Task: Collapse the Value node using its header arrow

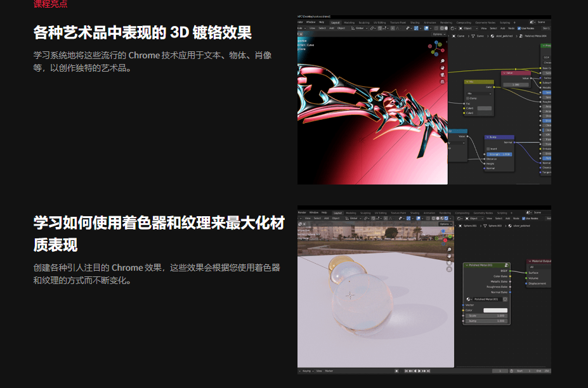Action: click(x=504, y=73)
